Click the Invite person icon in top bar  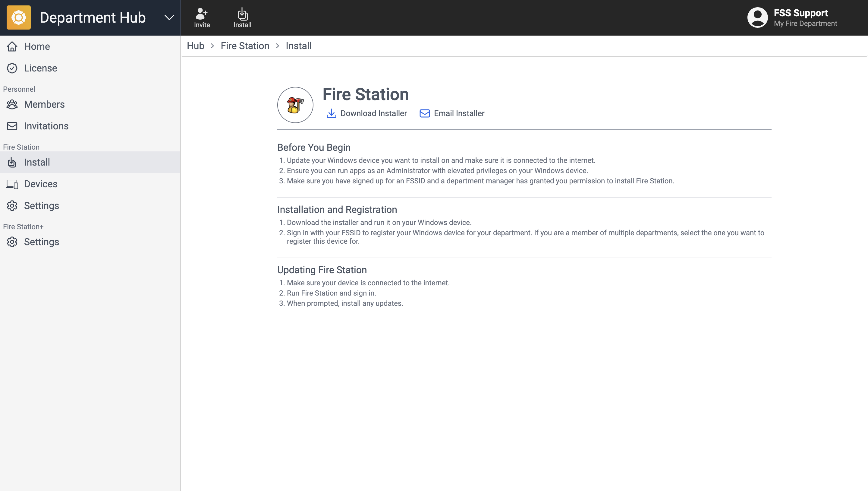tap(202, 14)
